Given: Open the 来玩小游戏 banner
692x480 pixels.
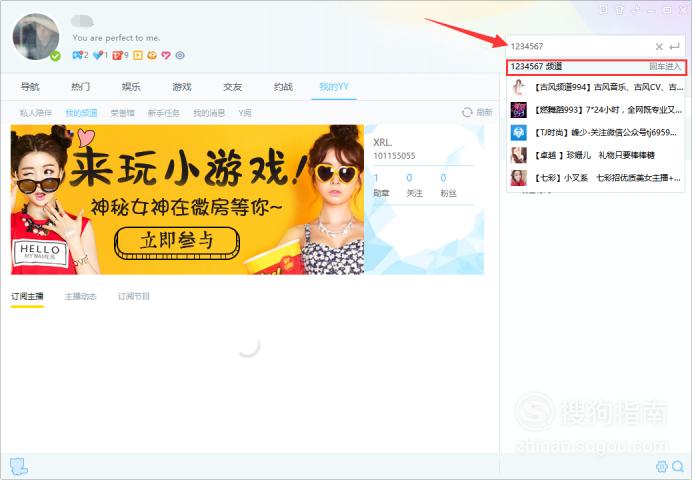Looking at the screenshot, I should pyautogui.click(x=187, y=199).
